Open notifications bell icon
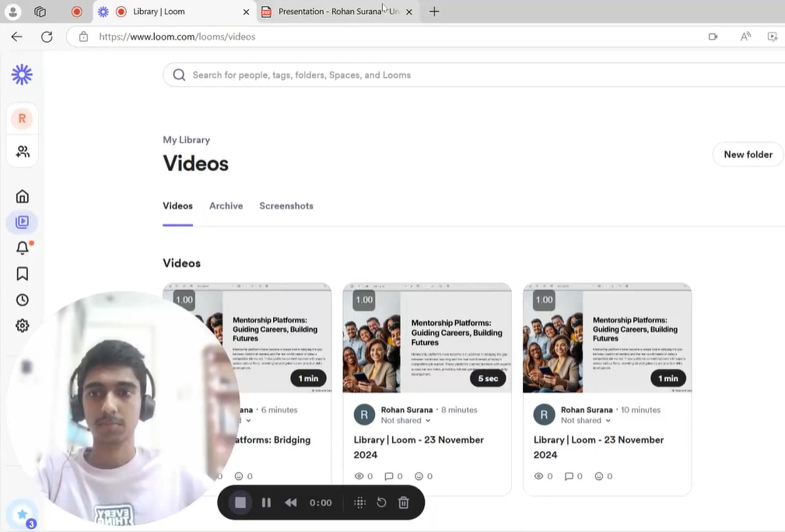The height and width of the screenshot is (532, 785). [x=23, y=248]
